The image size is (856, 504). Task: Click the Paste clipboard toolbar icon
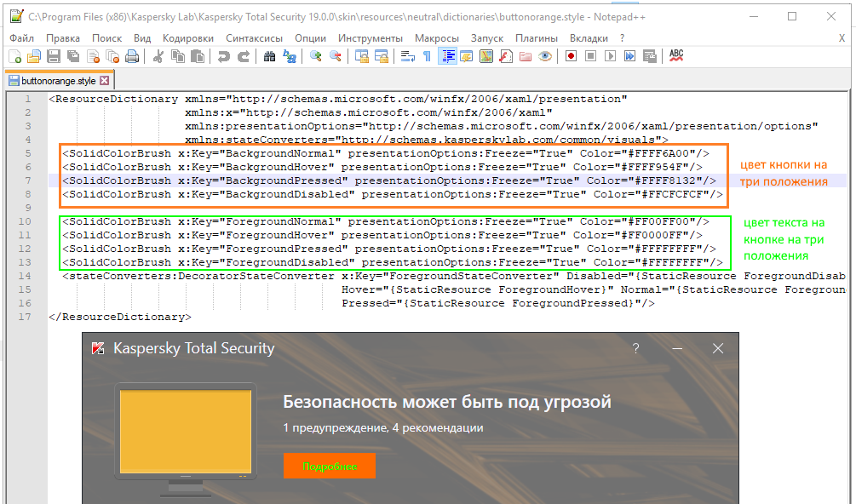pyautogui.click(x=198, y=56)
